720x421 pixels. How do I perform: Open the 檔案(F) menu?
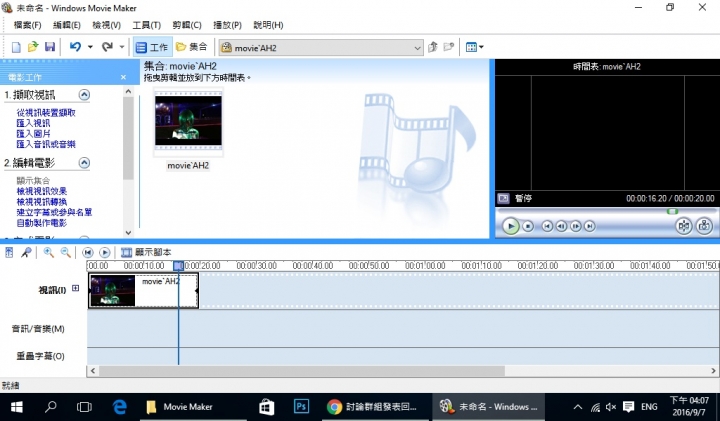[27, 25]
